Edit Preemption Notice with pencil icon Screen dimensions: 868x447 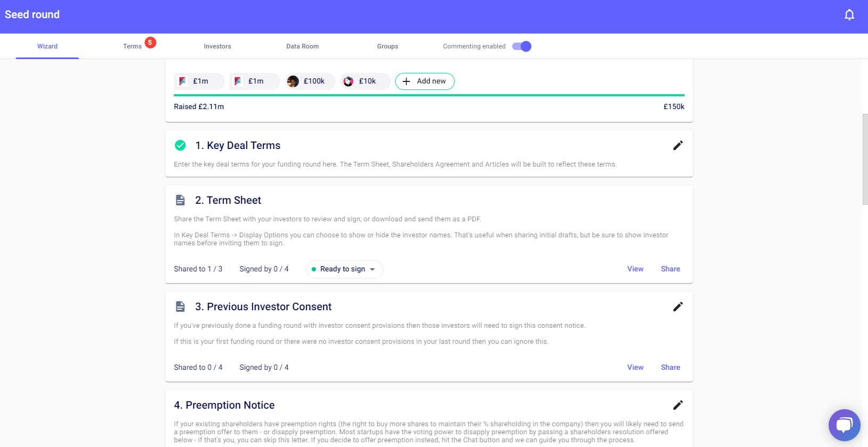click(x=678, y=405)
